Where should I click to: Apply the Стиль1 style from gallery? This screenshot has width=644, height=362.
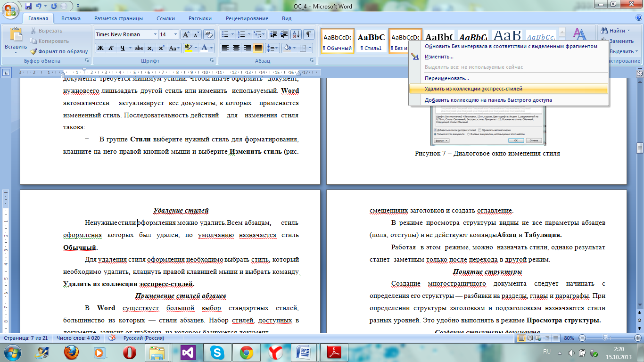tap(371, 41)
